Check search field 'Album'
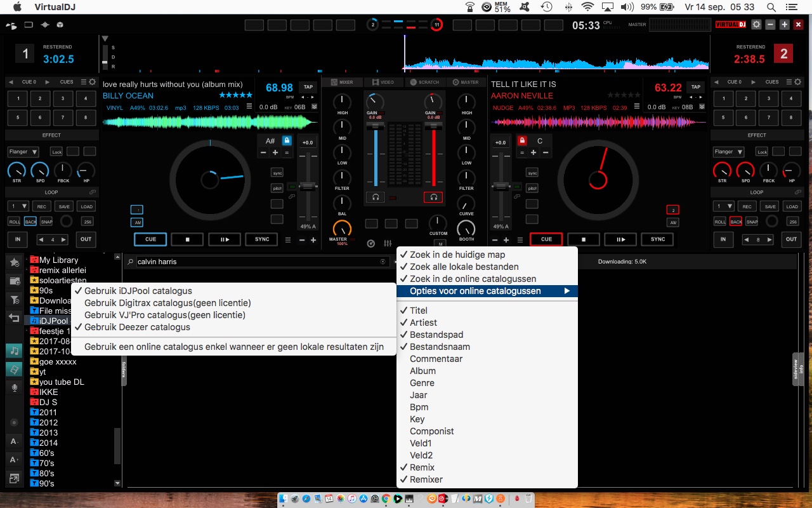 pyautogui.click(x=487, y=371)
